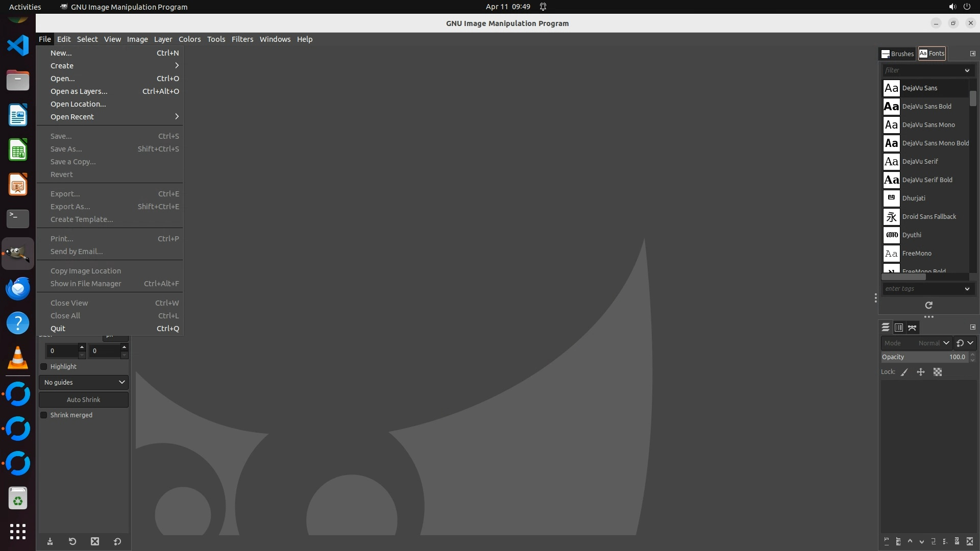Click the lock position and size icon

921,372
